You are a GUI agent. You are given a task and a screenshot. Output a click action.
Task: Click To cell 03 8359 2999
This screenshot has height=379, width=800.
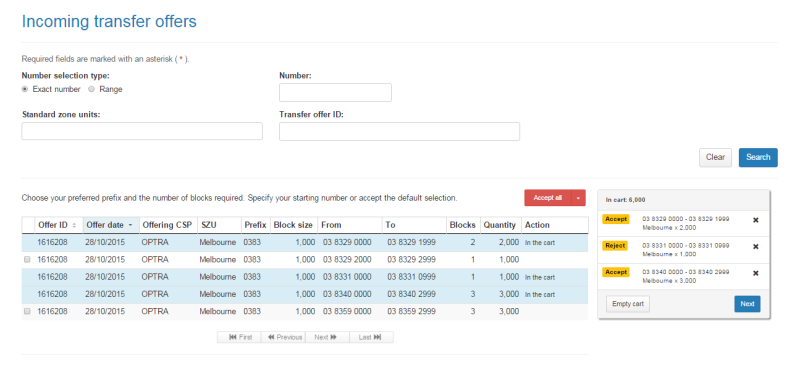point(411,311)
